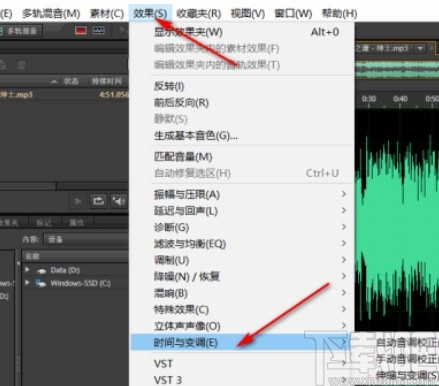This screenshot has height=386, width=439.
Task: Toggle the red spectral frequency display icon
Action: (x=81, y=31)
